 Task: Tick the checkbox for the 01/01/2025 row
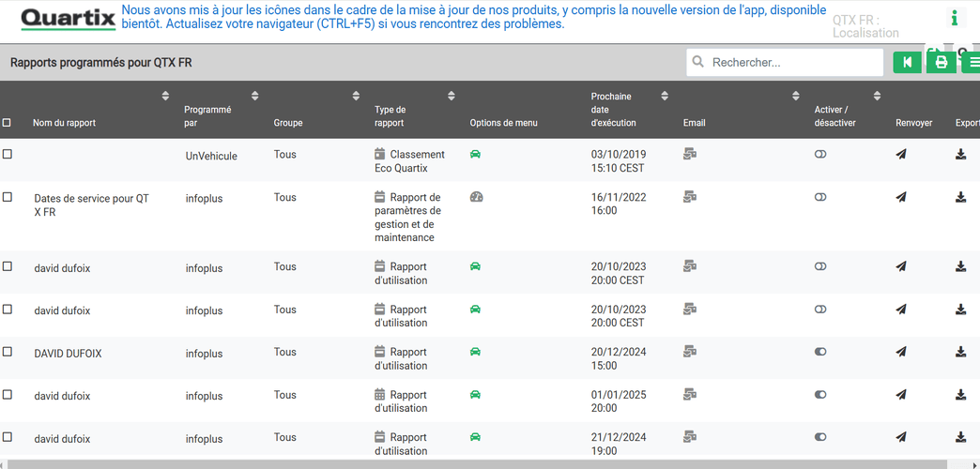pos(8,394)
